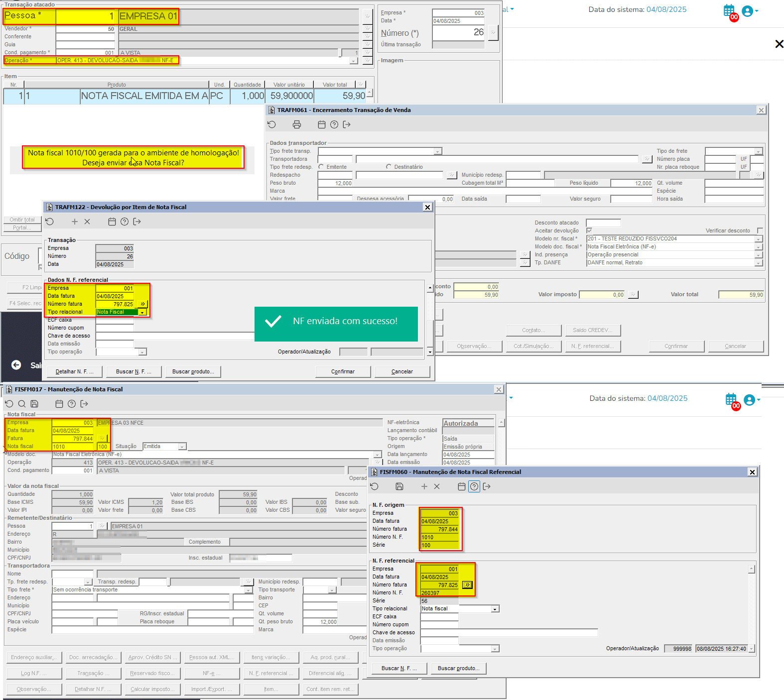784x700 pixels.
Task: Open the calendar icon in FISFM060 toolbar
Action: point(462,486)
